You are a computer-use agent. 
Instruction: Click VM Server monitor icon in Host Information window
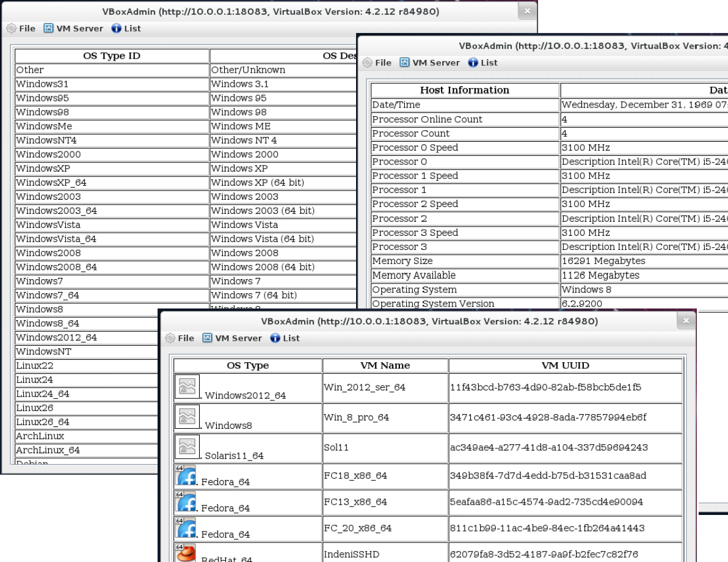(404, 62)
